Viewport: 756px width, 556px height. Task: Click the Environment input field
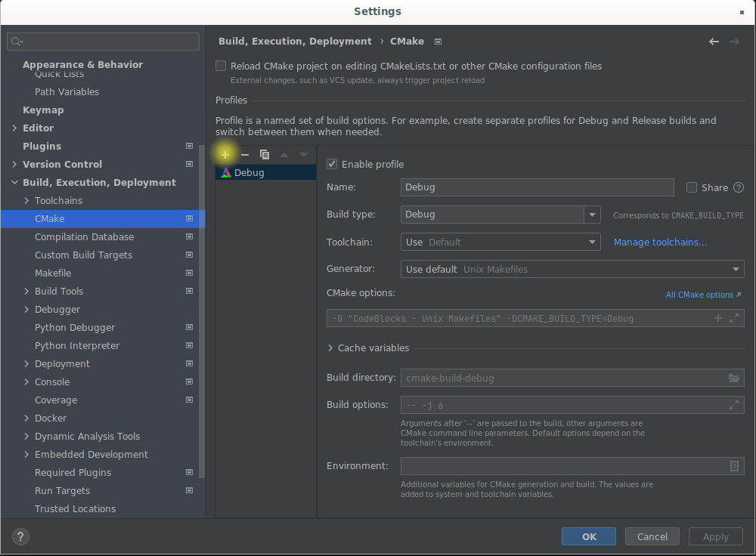pos(572,466)
